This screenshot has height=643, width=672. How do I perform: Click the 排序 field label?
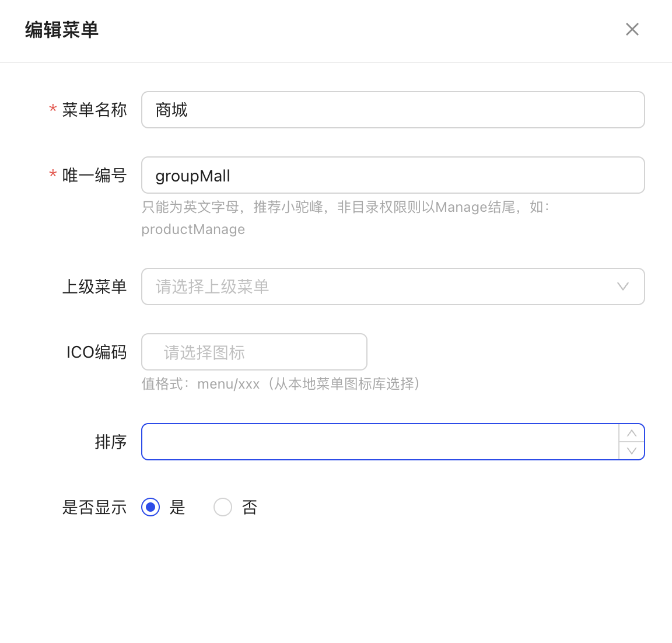coord(111,442)
